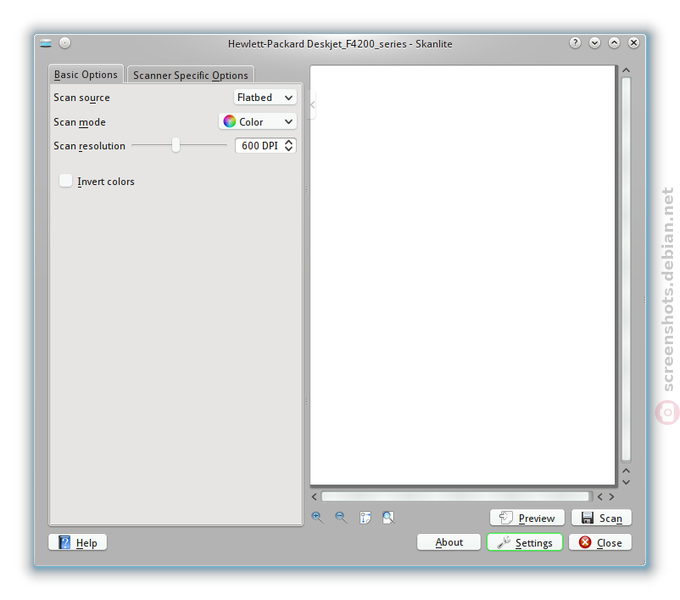Click the 600 DPI value field

click(x=260, y=146)
